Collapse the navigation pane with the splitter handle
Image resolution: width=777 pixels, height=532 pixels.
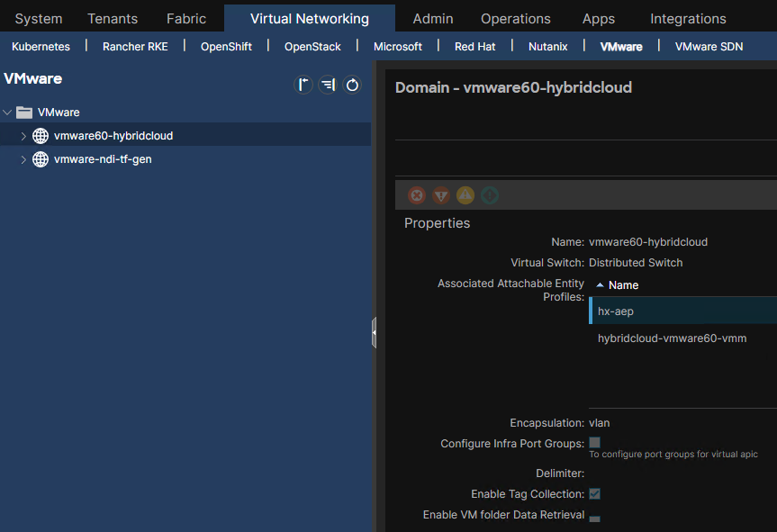[375, 332]
